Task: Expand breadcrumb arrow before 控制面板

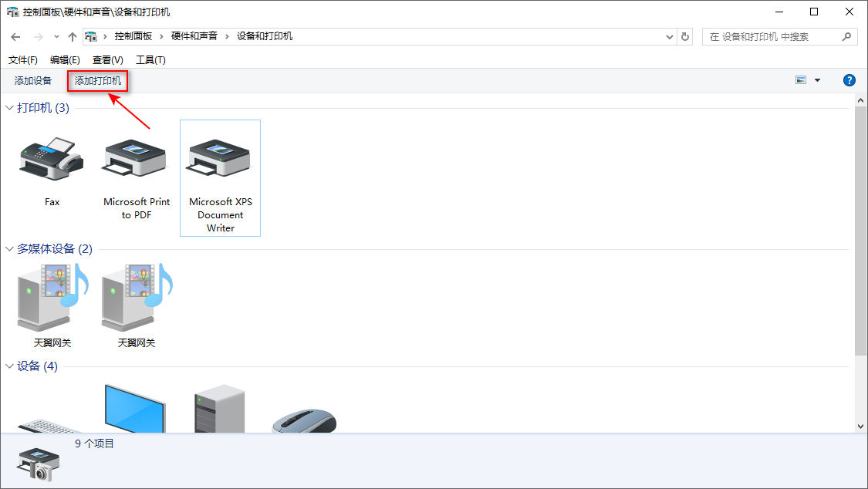Action: pyautogui.click(x=105, y=36)
